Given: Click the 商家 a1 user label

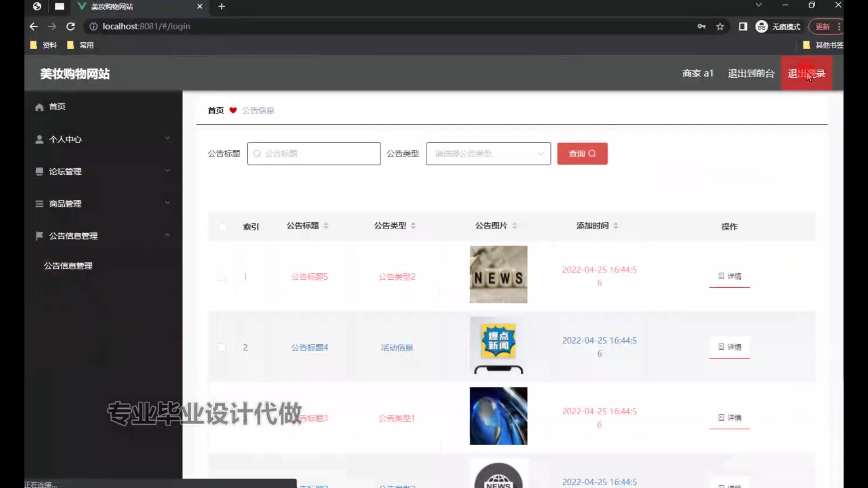Looking at the screenshot, I should (698, 73).
